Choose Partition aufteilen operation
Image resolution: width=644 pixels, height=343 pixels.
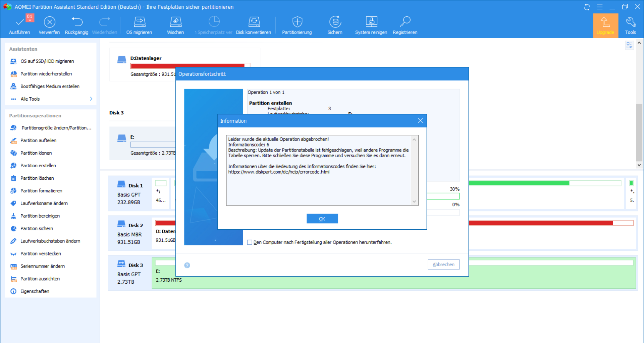38,140
